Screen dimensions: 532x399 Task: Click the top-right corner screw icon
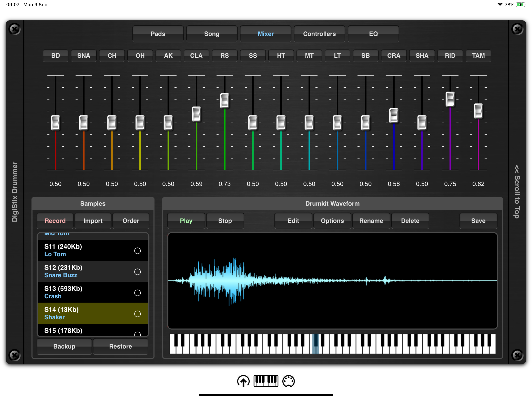517,29
